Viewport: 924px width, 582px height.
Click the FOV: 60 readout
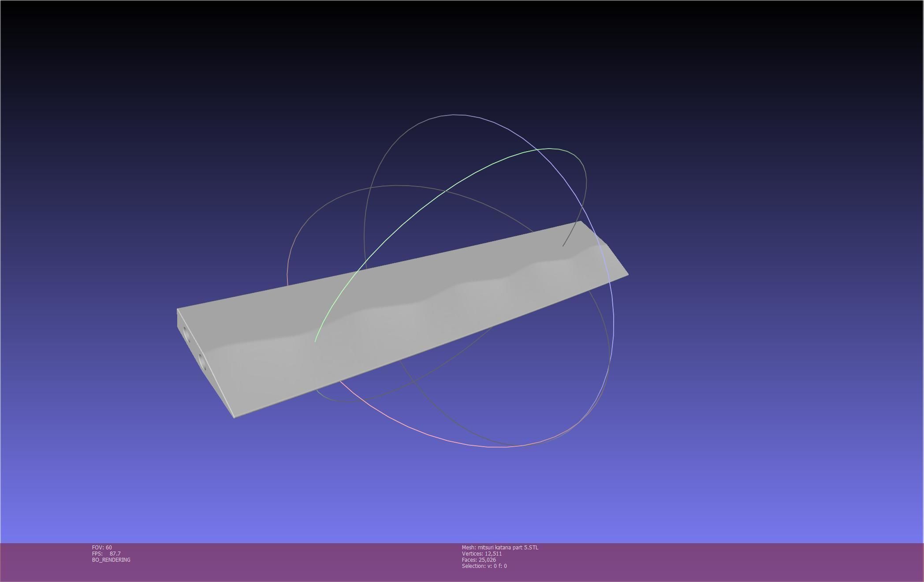[102, 548]
